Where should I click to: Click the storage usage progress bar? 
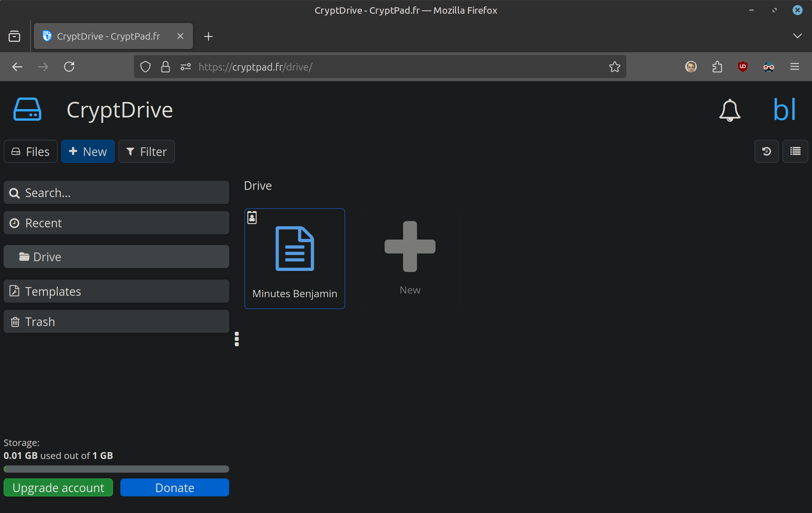click(116, 469)
